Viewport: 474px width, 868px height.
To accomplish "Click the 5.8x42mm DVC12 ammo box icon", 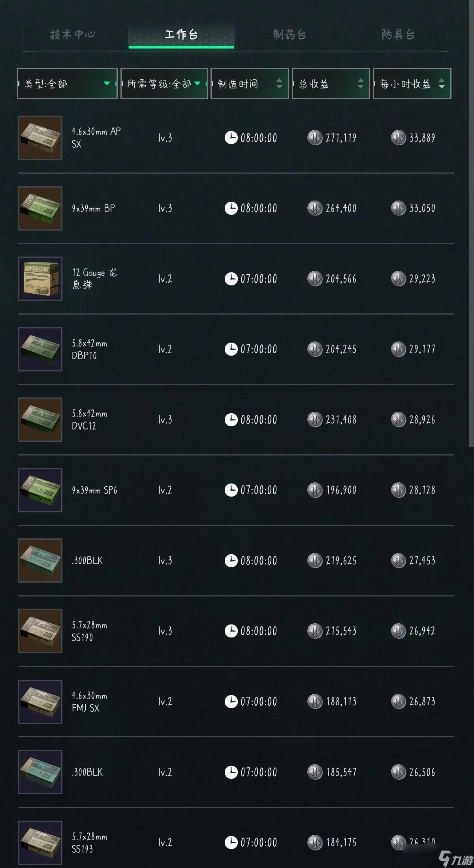I will pyautogui.click(x=40, y=420).
